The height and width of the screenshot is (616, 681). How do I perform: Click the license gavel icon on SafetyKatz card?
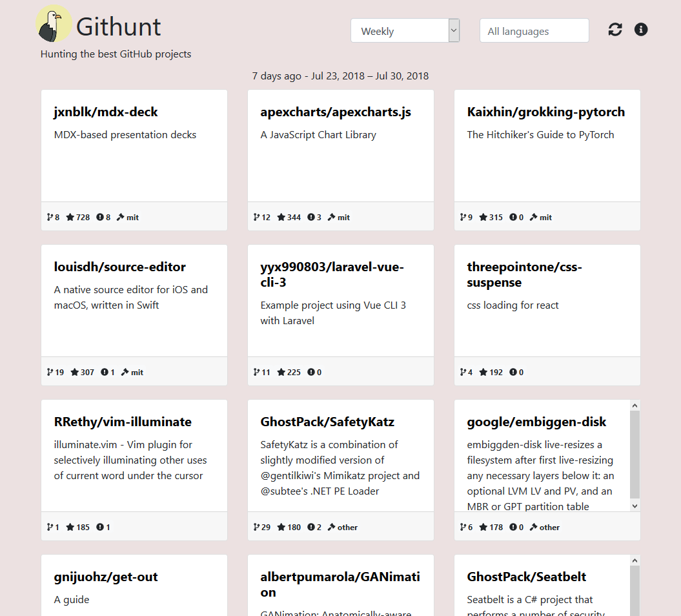click(331, 528)
